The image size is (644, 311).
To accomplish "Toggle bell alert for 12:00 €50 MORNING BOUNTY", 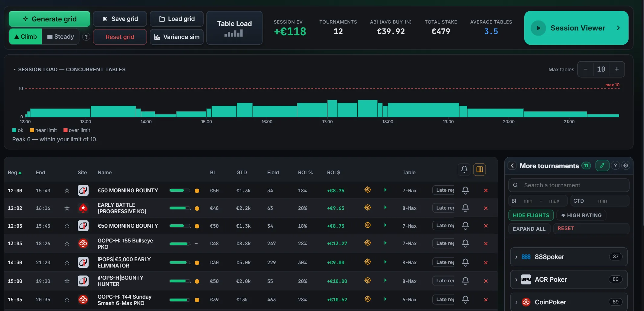I will pos(465,190).
